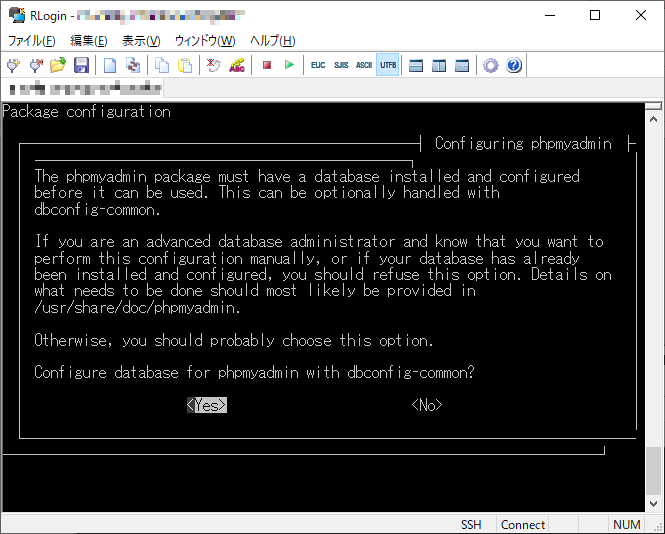Viewport: 665px width, 534px height.
Task: Open the ウィンドウ(W) menu
Action: coord(205,40)
